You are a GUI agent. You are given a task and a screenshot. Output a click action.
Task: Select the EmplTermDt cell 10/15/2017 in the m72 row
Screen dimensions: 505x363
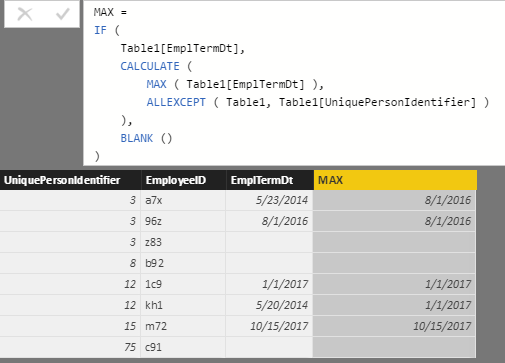coord(269,326)
